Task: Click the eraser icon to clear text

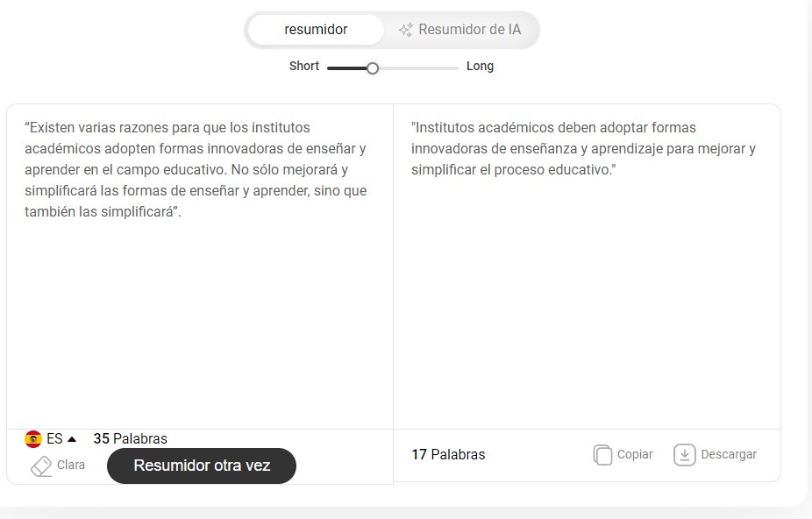Action: [x=41, y=466]
